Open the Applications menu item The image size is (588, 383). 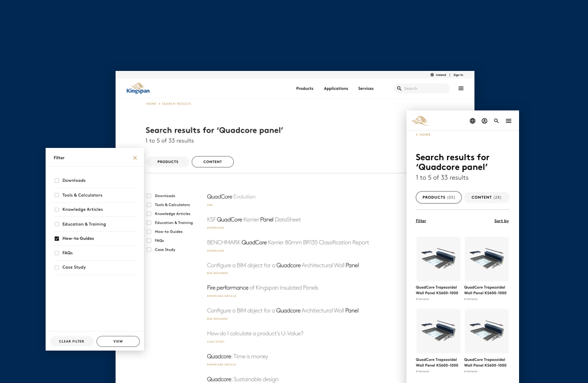[336, 89]
